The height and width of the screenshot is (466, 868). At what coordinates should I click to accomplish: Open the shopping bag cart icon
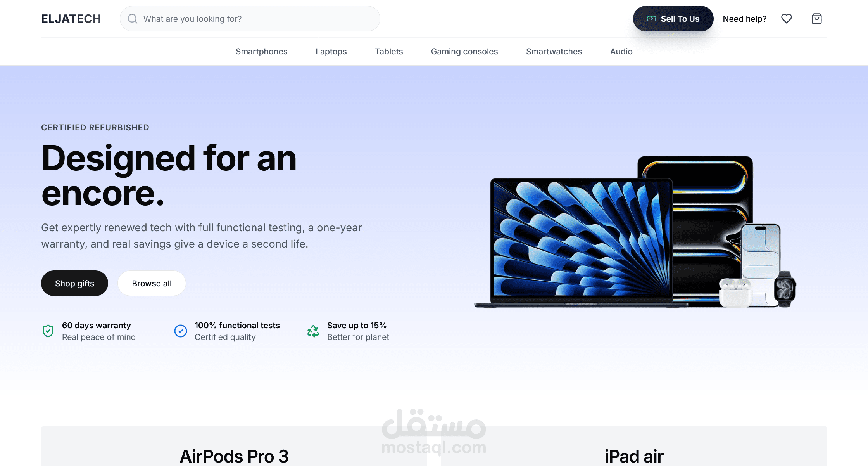click(x=817, y=19)
